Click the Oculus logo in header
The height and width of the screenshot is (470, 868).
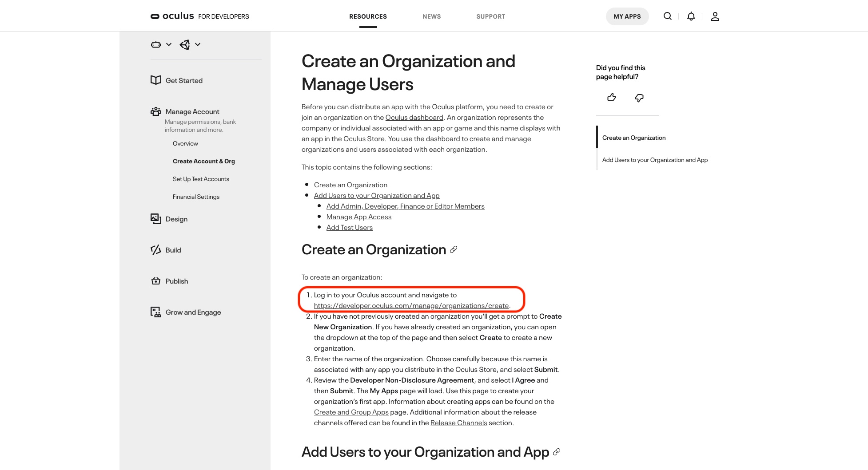tap(172, 16)
